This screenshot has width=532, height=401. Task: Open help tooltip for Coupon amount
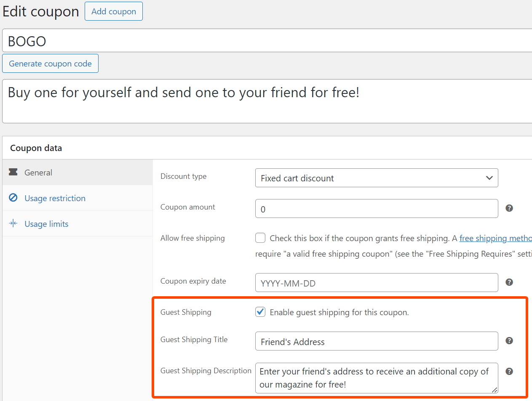click(x=509, y=208)
